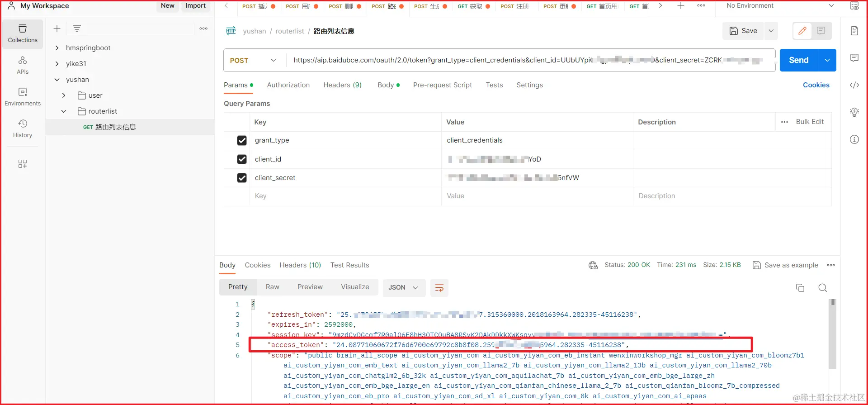Collapse the yushan collection
This screenshot has width=868, height=405.
pos(57,80)
